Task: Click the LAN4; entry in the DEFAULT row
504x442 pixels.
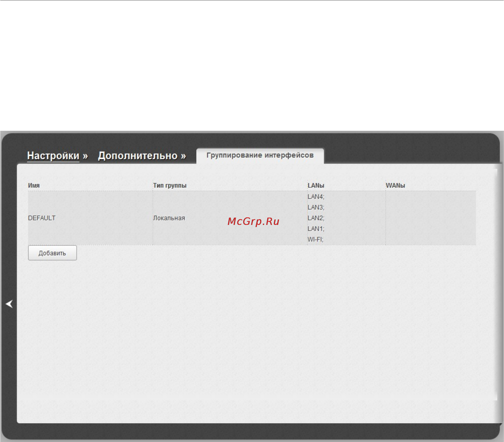Action: [316, 197]
